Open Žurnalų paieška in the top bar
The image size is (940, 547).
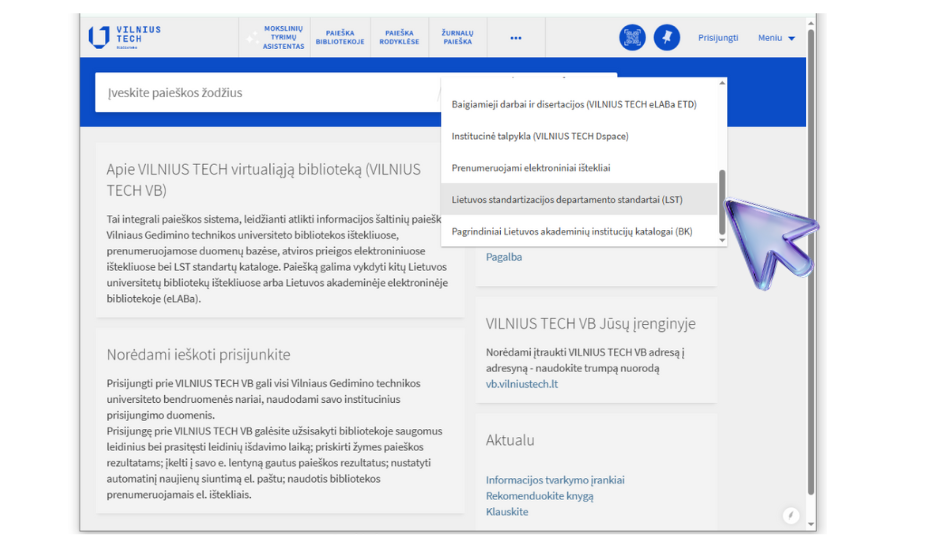tap(457, 38)
